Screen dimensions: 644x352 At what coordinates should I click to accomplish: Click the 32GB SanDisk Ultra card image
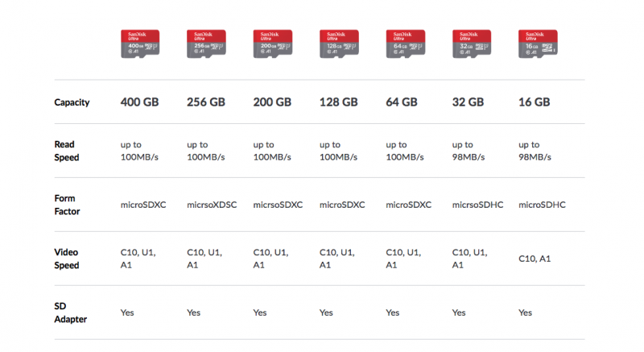click(472, 43)
